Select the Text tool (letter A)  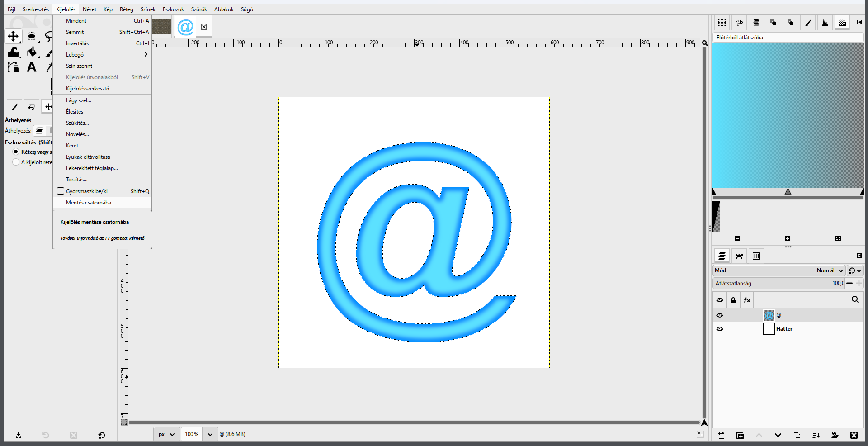point(32,67)
